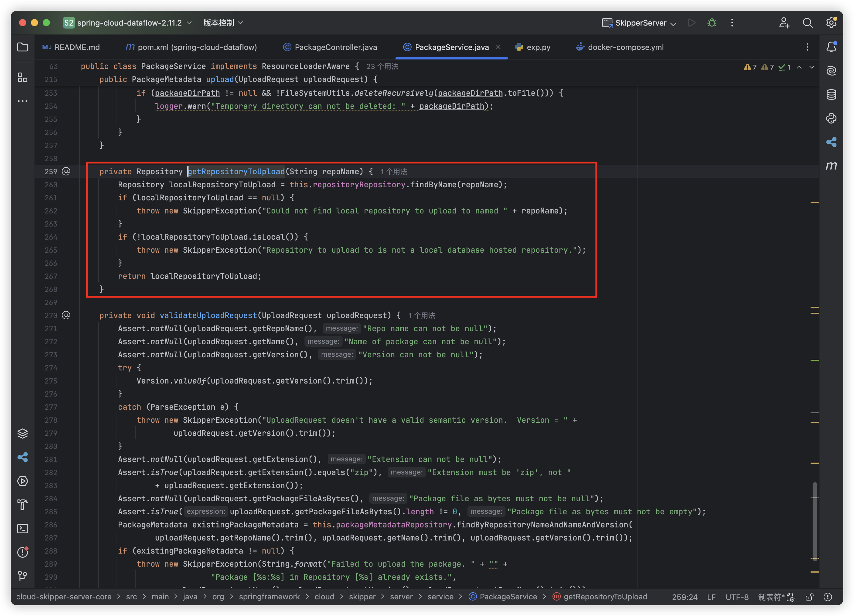
Task: Open indent settings icon beside 制表符
Action: [x=791, y=597]
